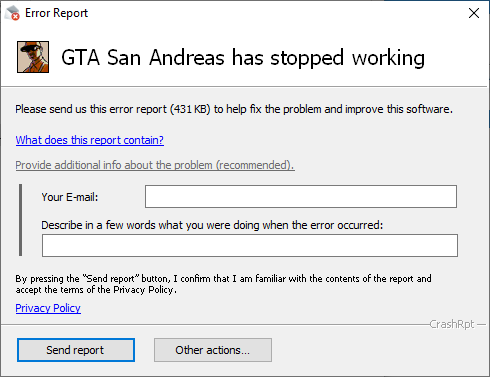
Task: Click the 'By pressing the Send report button' notice
Action: tap(223, 284)
